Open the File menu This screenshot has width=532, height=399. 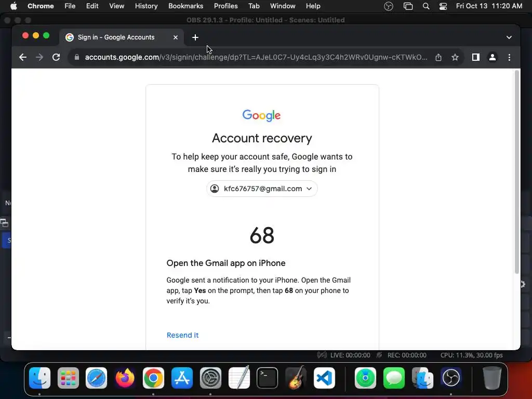click(70, 6)
